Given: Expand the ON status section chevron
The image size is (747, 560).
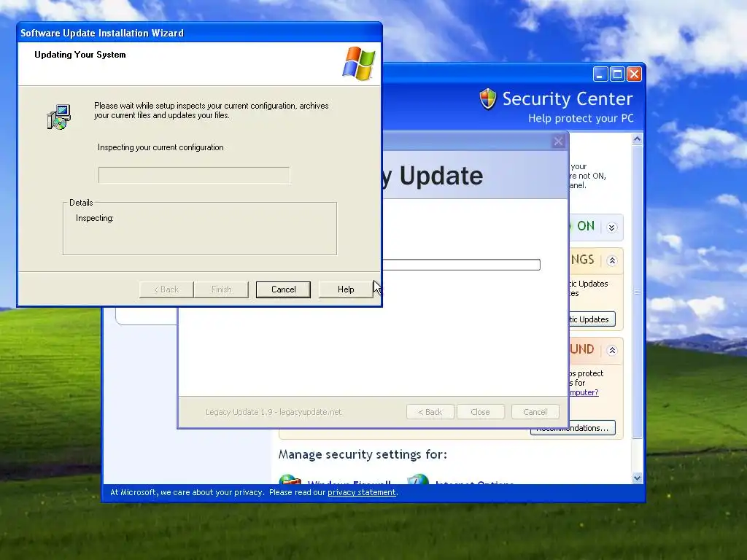Looking at the screenshot, I should coord(612,227).
